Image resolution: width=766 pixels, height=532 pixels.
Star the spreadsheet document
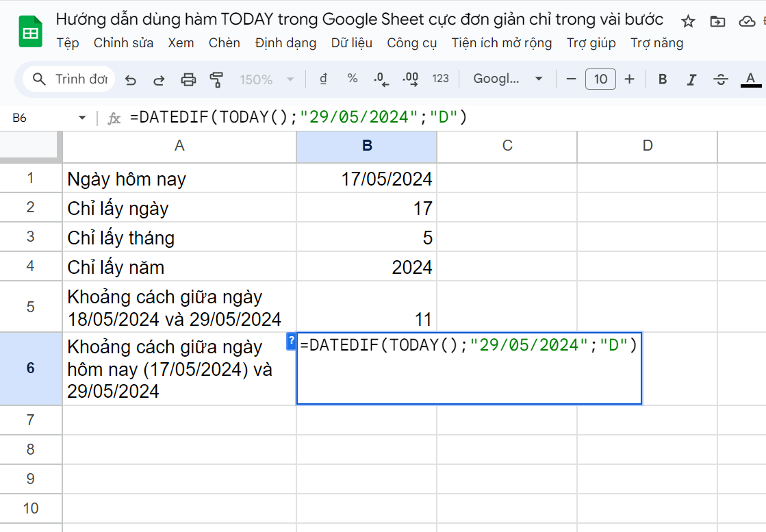point(687,22)
